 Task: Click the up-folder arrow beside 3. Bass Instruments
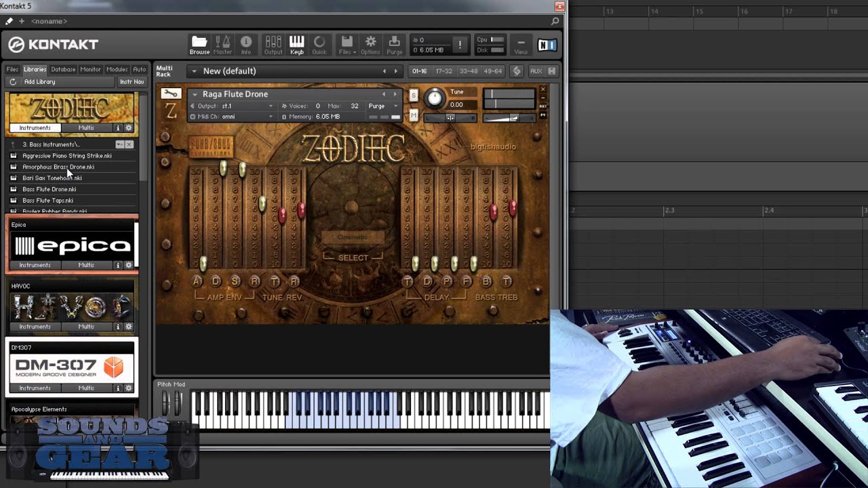(12, 144)
